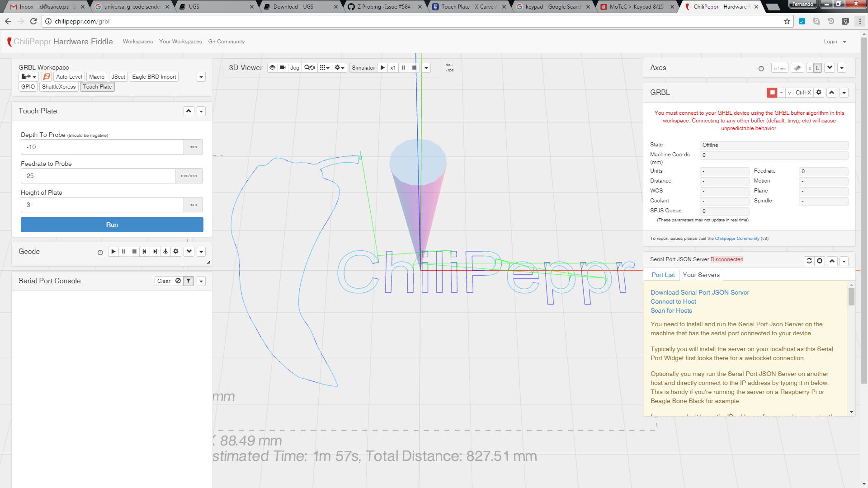Click the Height of Plate input field

pos(102,205)
